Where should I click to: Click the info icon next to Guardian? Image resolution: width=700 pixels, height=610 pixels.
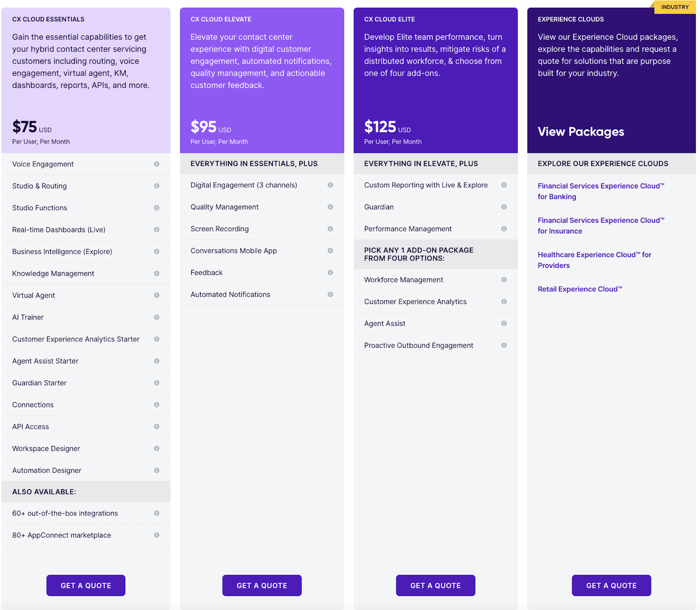[504, 207]
